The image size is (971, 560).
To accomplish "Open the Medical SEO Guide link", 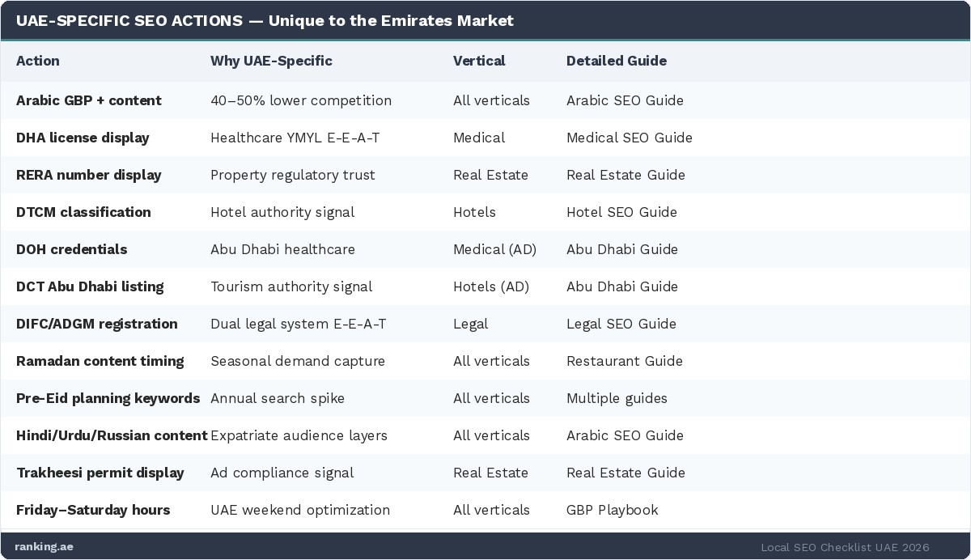I will click(x=629, y=138).
